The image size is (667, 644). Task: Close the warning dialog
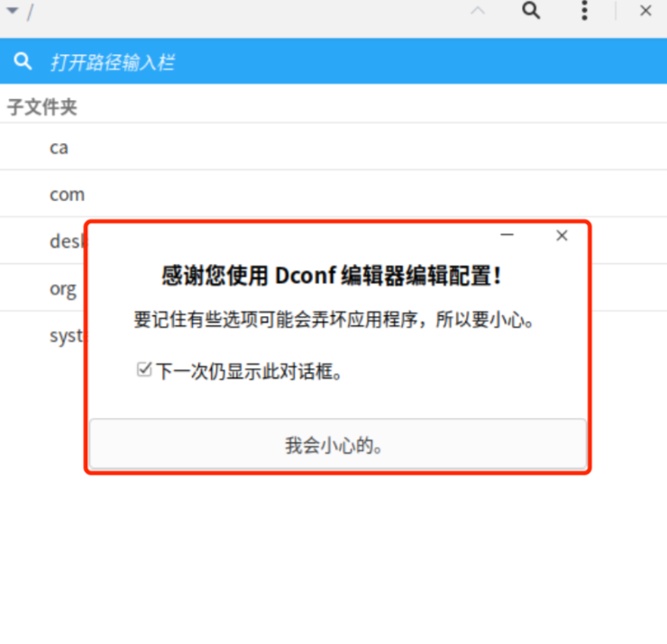[562, 235]
